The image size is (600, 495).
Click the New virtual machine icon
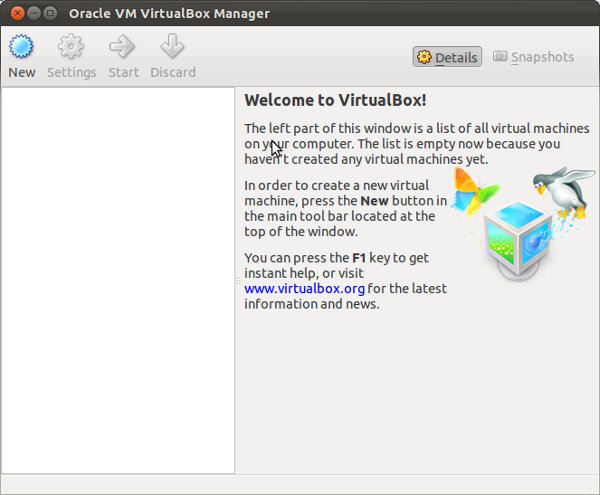pos(21,46)
